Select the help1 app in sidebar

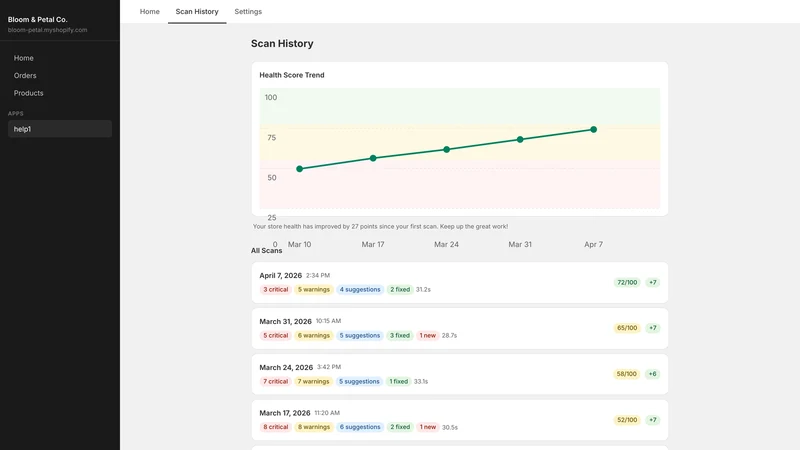click(x=60, y=129)
